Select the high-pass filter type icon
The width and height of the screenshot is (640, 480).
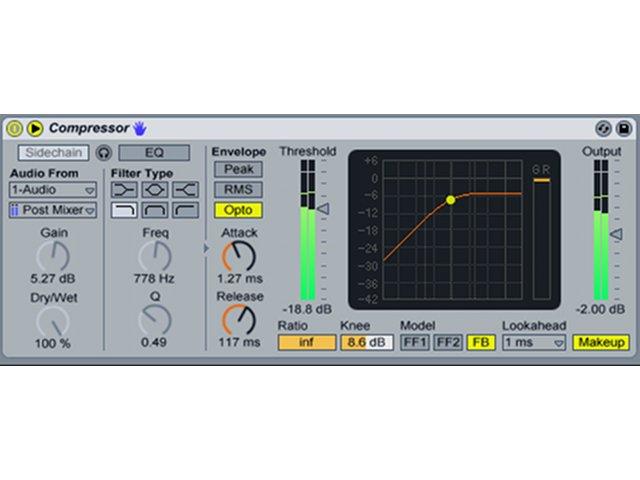pos(185,210)
